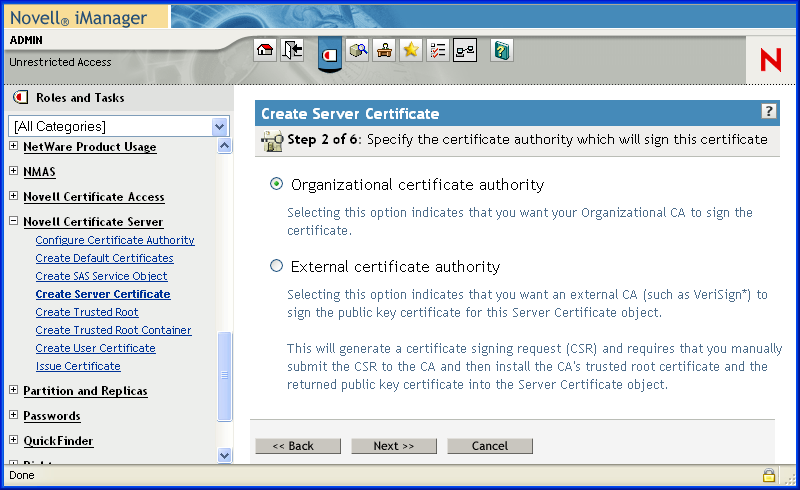
Task: Open Favorites star icon
Action: pos(411,50)
